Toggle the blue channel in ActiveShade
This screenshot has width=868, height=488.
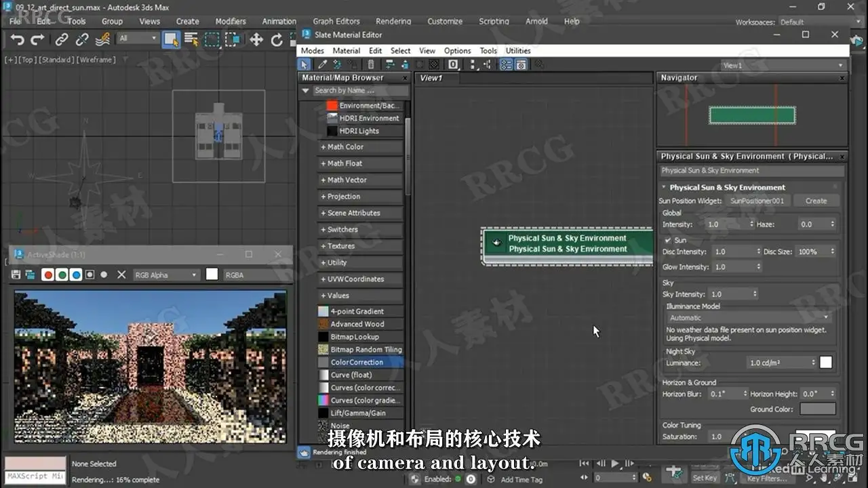[76, 274]
